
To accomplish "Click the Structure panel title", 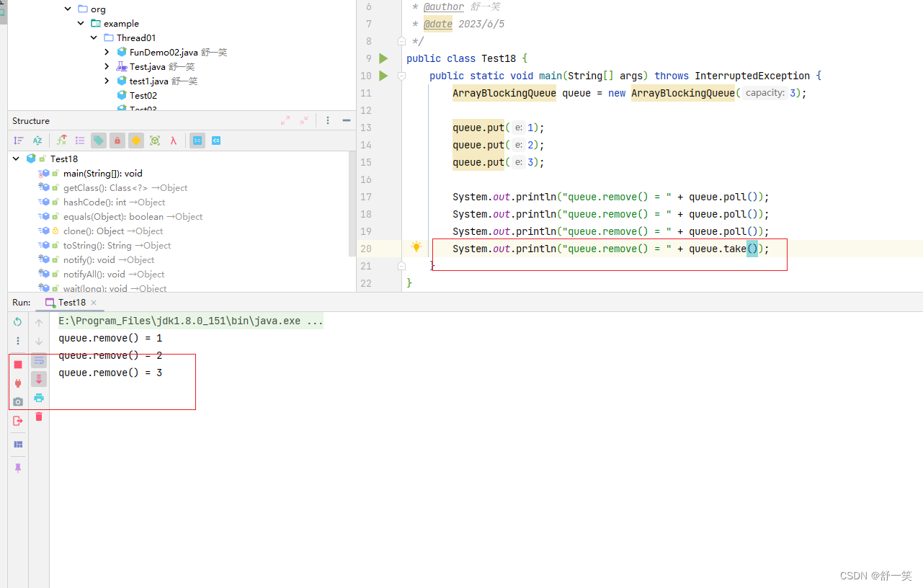I will [31, 120].
